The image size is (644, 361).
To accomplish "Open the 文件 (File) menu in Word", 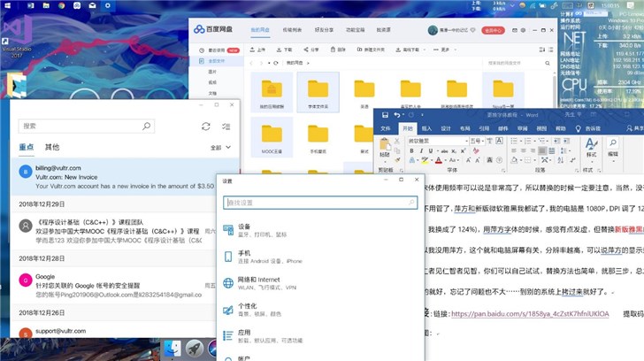I will pos(386,128).
